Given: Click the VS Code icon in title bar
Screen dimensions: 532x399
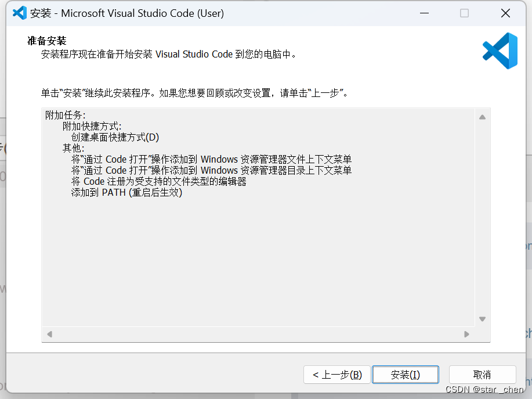Looking at the screenshot, I should 20,13.
